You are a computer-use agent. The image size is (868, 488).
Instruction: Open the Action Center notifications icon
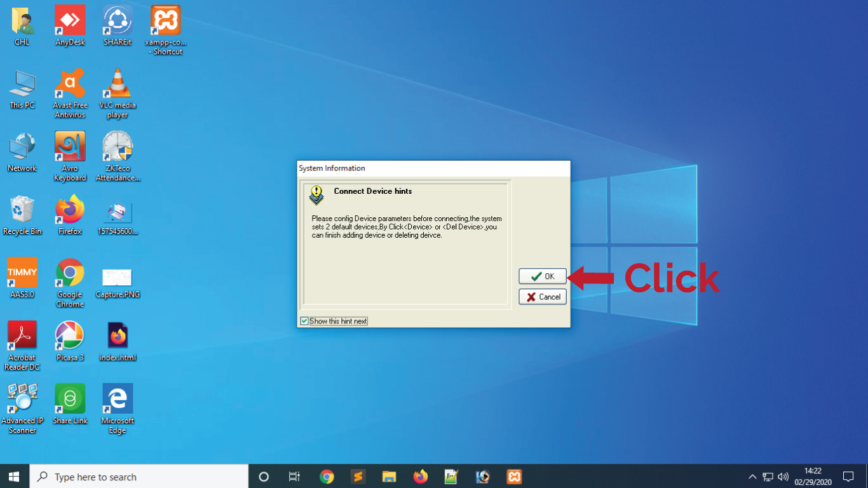(848, 477)
